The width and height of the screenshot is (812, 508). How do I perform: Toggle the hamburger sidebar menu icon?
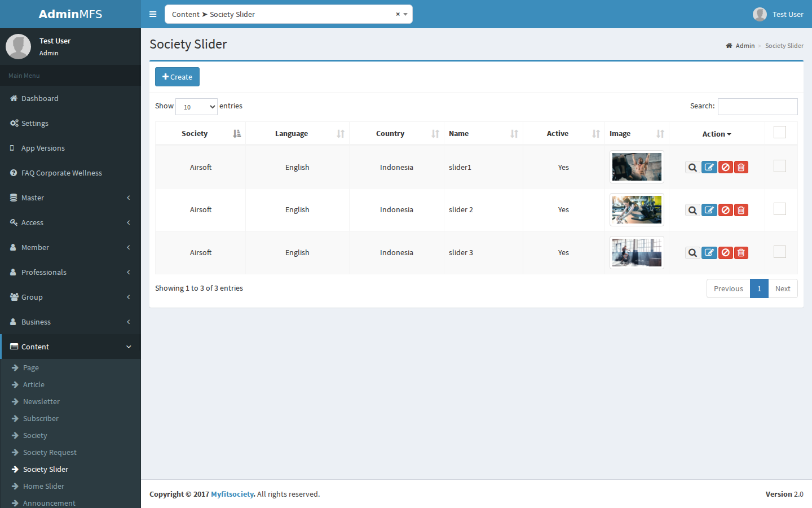(153, 14)
